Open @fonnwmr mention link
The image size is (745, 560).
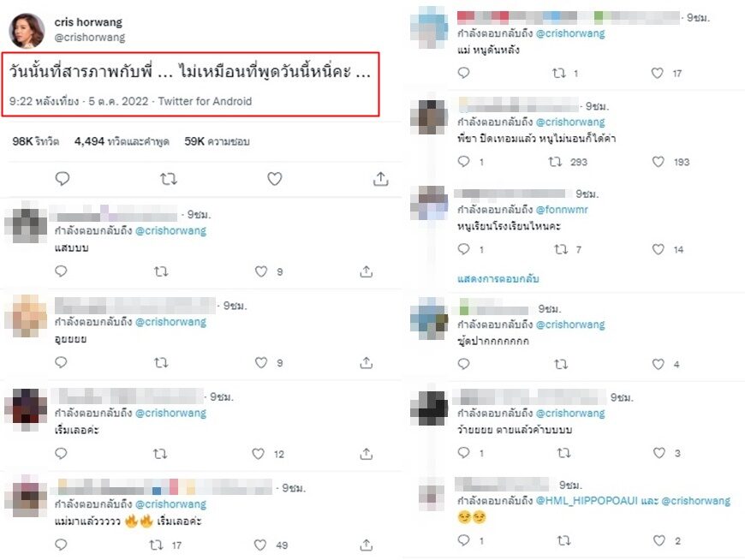coord(562,210)
